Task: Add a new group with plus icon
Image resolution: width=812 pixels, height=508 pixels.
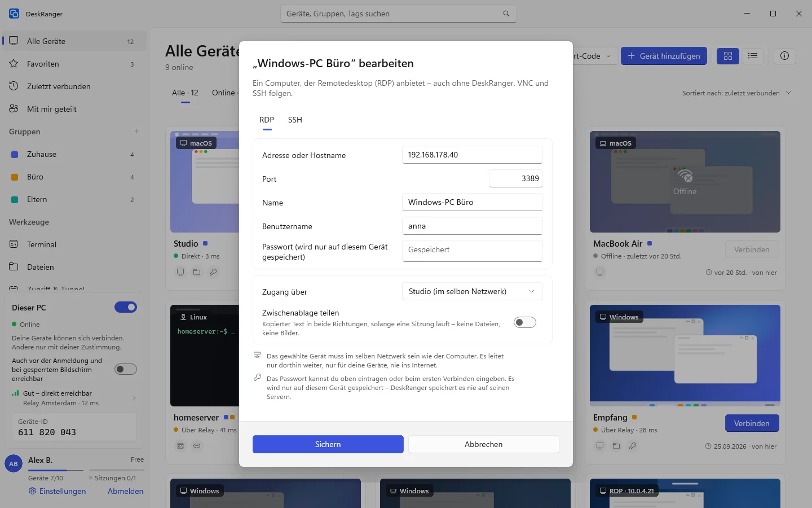Action: point(136,132)
